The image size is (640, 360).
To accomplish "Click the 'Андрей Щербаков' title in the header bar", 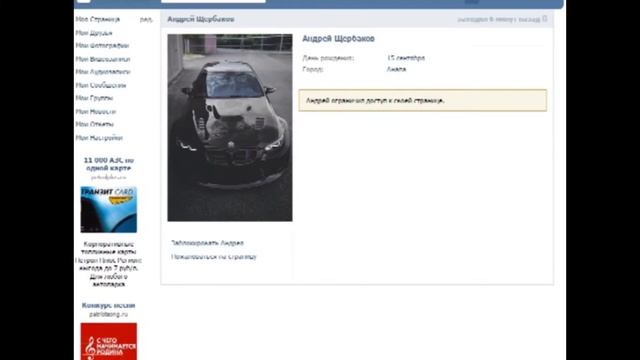I will [201, 19].
